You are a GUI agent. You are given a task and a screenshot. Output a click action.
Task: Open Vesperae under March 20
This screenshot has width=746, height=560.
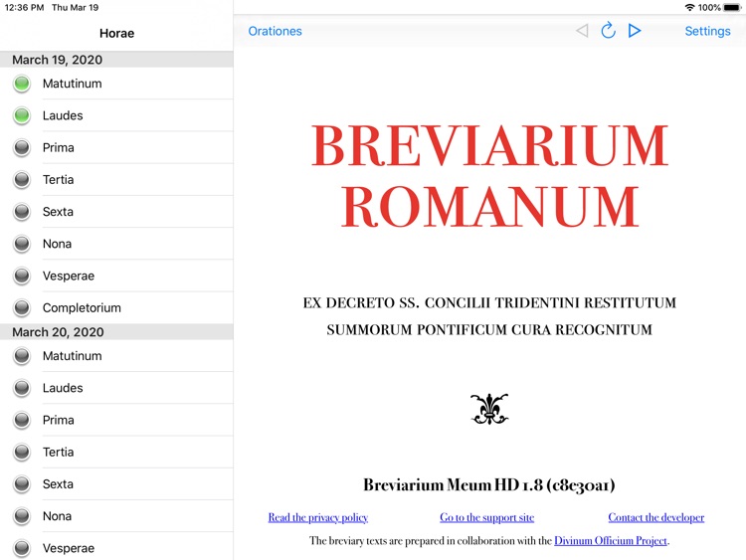point(116,547)
